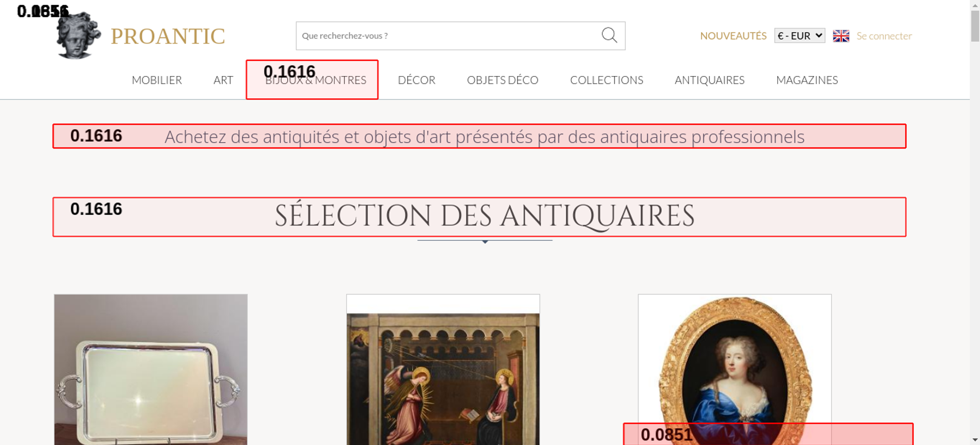This screenshot has width=980, height=445.
Task: Open the Objets Déco menu
Action: pos(502,80)
